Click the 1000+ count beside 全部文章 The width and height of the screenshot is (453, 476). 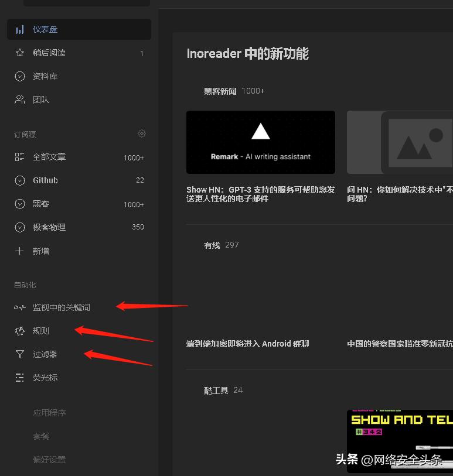tap(134, 158)
